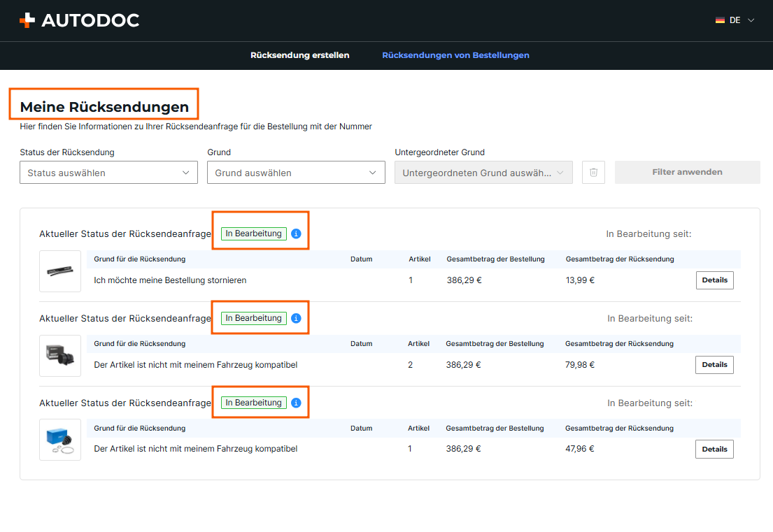This screenshot has height=532, width=773.
Task: Click info icon on first return status
Action: [x=296, y=233]
